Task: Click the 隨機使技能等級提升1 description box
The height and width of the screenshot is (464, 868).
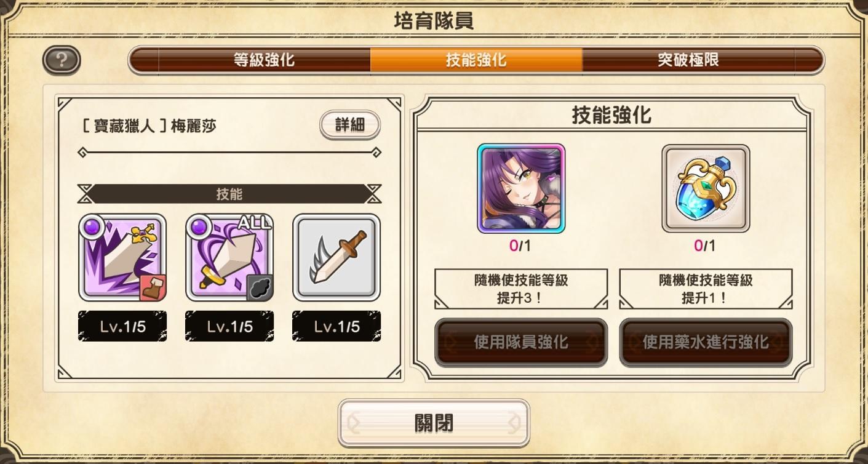Action: [706, 289]
